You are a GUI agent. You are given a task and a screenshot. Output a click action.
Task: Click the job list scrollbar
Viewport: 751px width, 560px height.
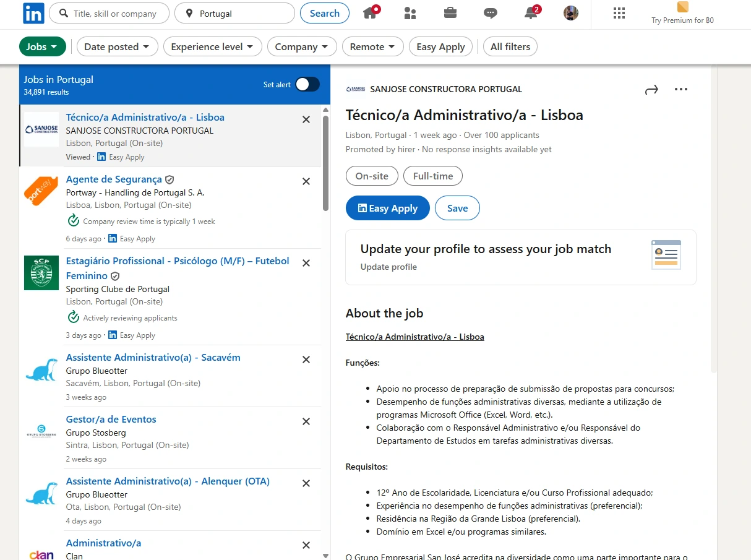[326, 163]
